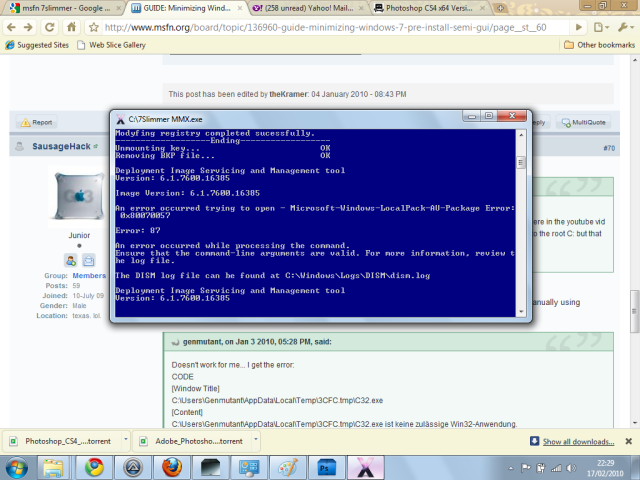Report the post with the Report button

37,122
